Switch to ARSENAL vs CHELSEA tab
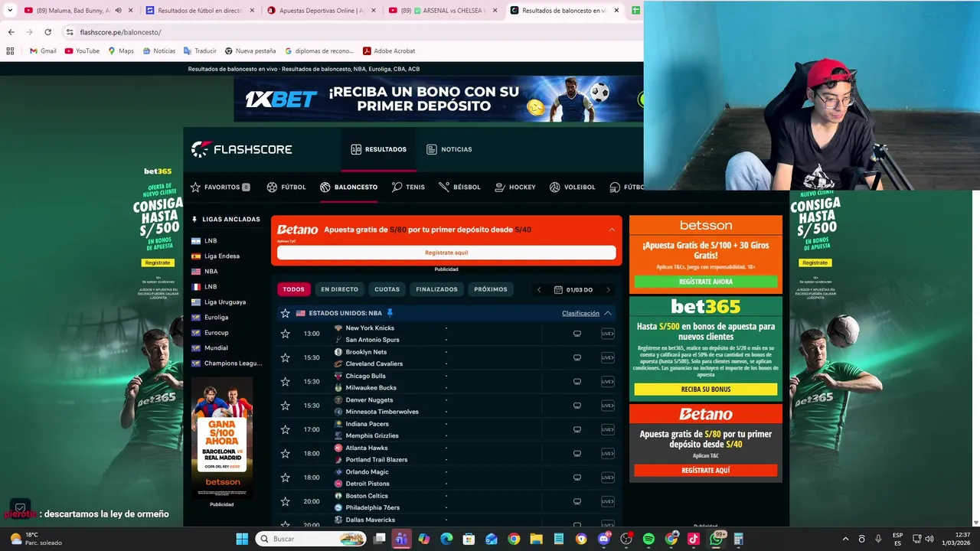Screen dimensions: 980x551 (x=444, y=11)
